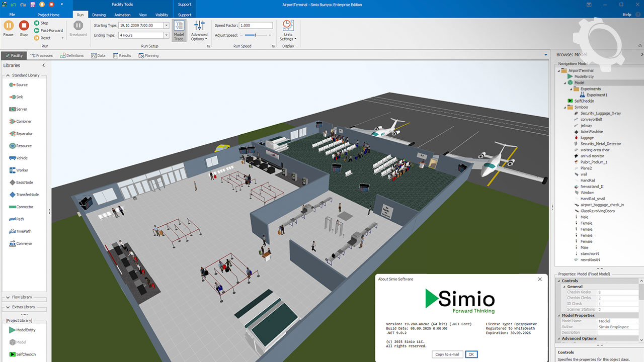
Task: Switch to the Drawing ribbon tab
Action: [99, 15]
